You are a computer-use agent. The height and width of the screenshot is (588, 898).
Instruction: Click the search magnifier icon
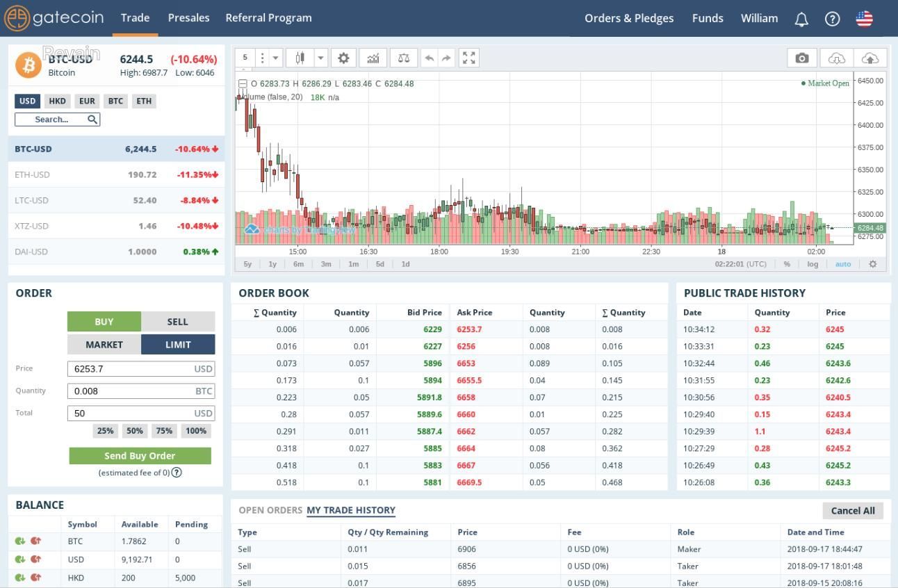[x=92, y=120]
